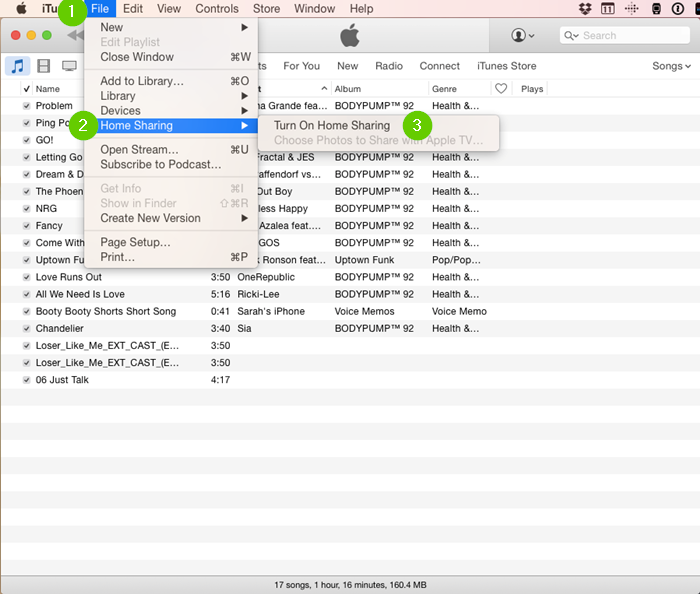Open the View menu
The height and width of the screenshot is (594, 700).
click(169, 8)
